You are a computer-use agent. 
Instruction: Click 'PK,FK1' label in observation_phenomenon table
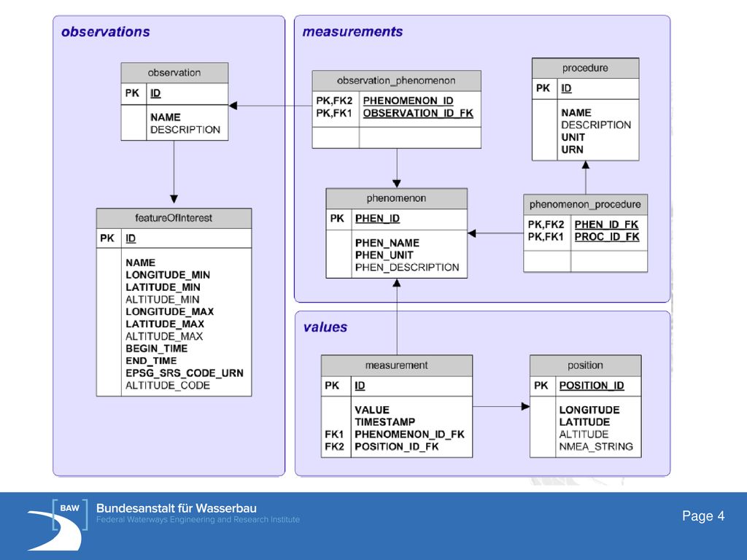(334, 113)
